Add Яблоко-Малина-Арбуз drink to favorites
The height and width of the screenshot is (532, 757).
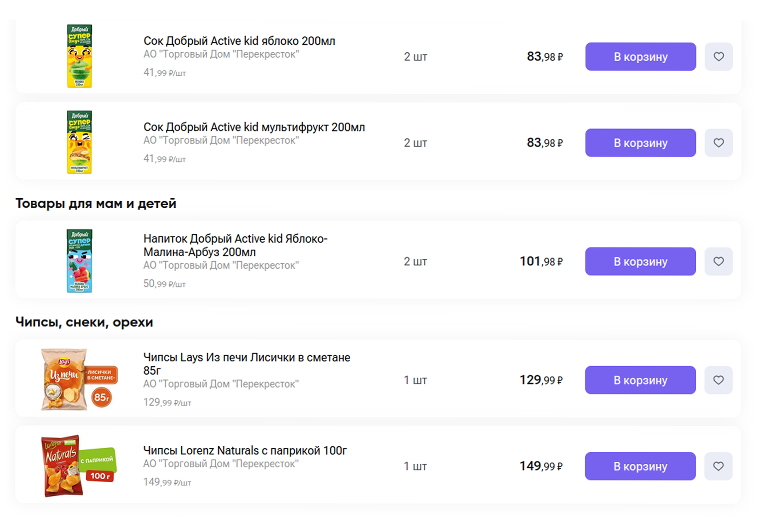tap(718, 262)
